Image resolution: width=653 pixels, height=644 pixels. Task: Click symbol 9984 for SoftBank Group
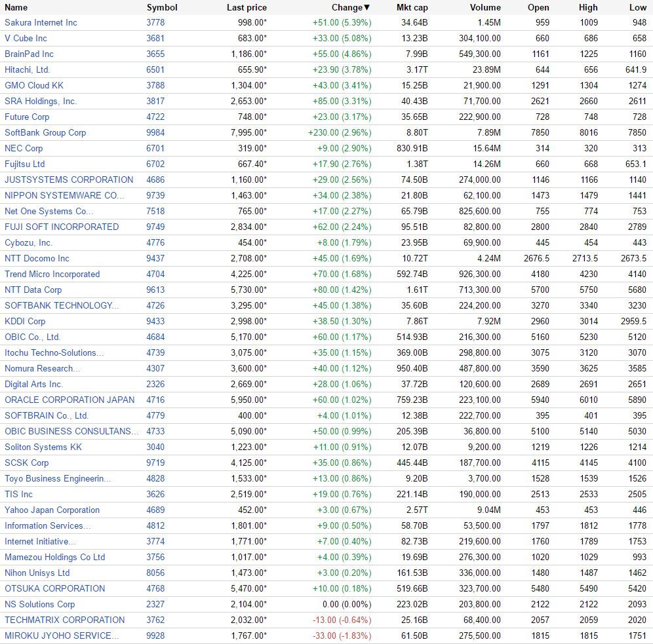pos(155,133)
